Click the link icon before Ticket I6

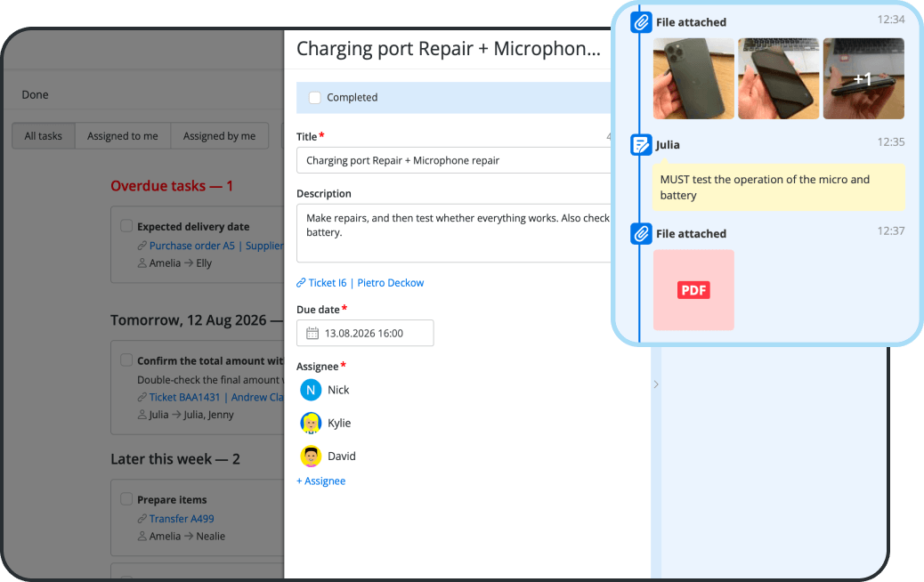click(301, 283)
